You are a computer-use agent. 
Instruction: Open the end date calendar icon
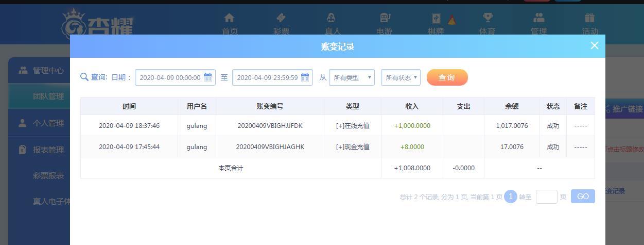tap(305, 77)
